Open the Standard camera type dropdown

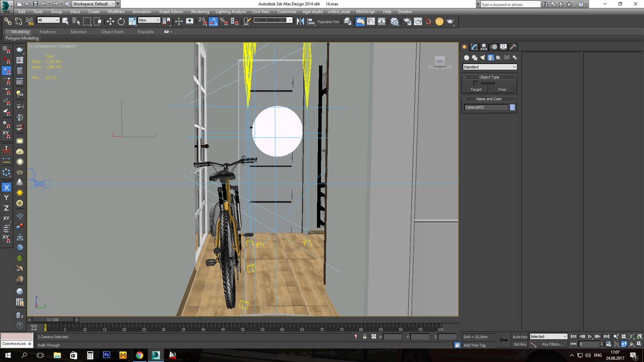[490, 67]
